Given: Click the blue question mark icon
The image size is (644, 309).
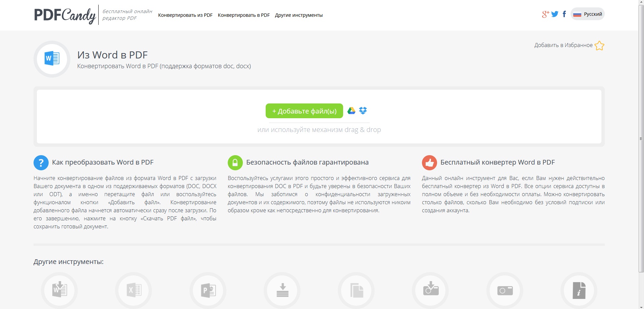Looking at the screenshot, I should tap(41, 163).
